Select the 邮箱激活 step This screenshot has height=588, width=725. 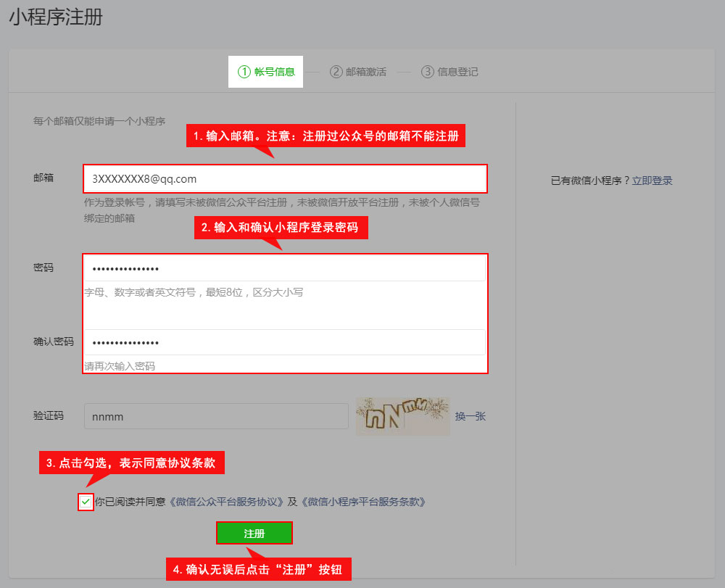(x=358, y=72)
